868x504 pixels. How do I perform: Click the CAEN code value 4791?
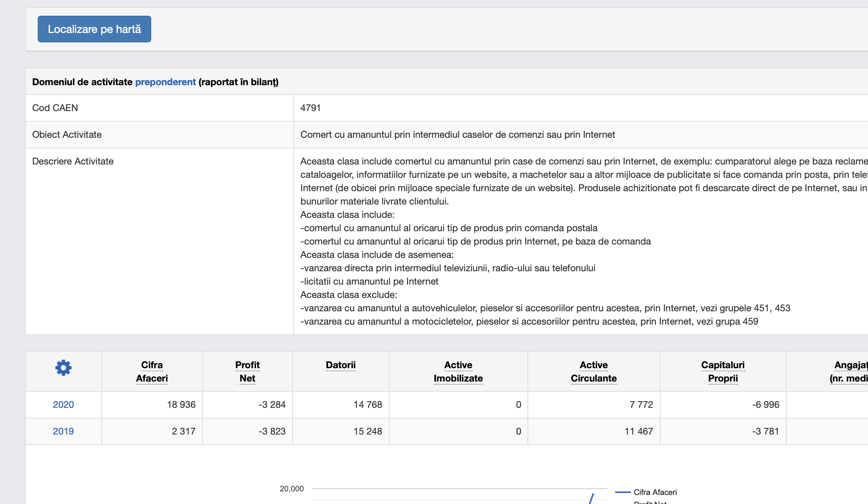pyautogui.click(x=310, y=108)
